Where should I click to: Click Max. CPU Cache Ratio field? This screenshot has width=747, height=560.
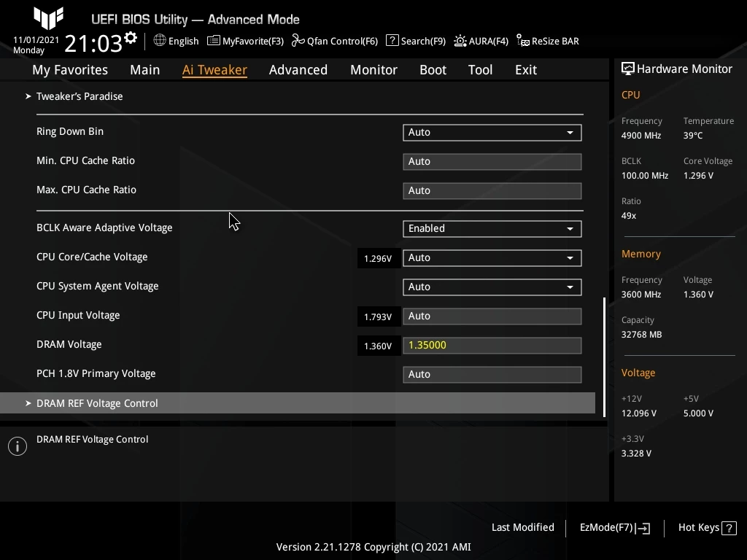(492, 190)
